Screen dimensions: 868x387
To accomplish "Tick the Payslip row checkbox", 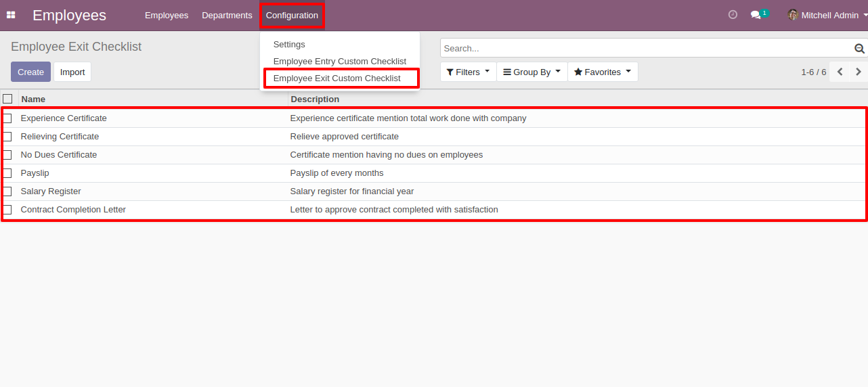I will click(x=7, y=173).
